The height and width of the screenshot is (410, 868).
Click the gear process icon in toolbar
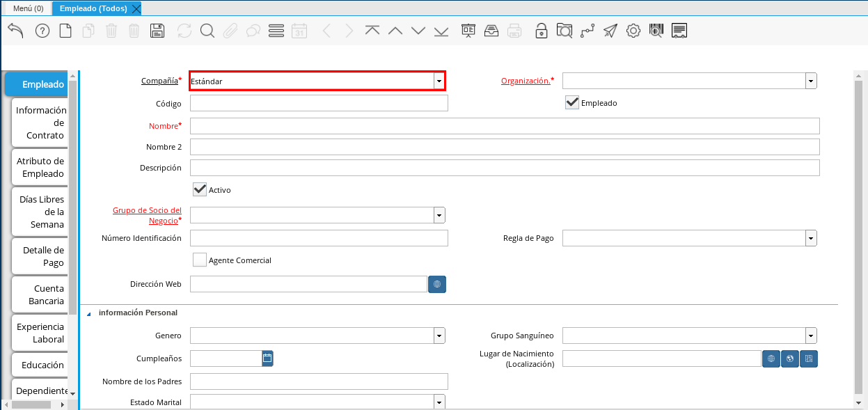tap(633, 31)
